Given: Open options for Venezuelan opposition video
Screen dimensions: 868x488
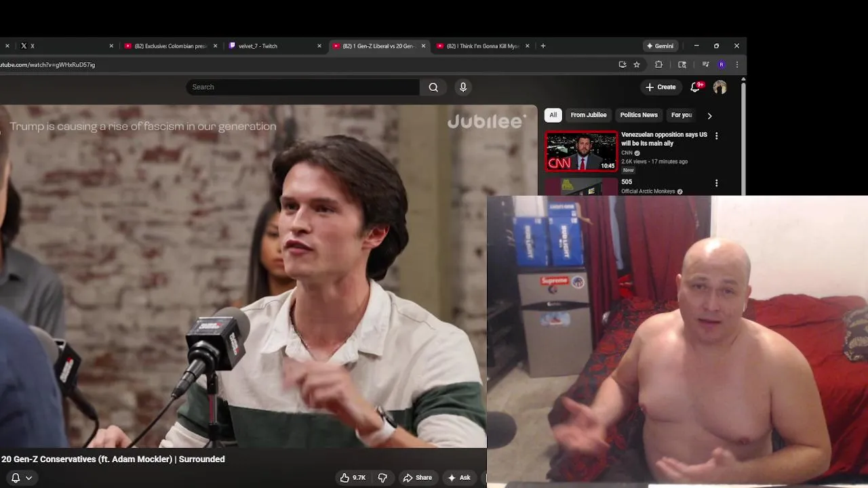Looking at the screenshot, I should [716, 136].
